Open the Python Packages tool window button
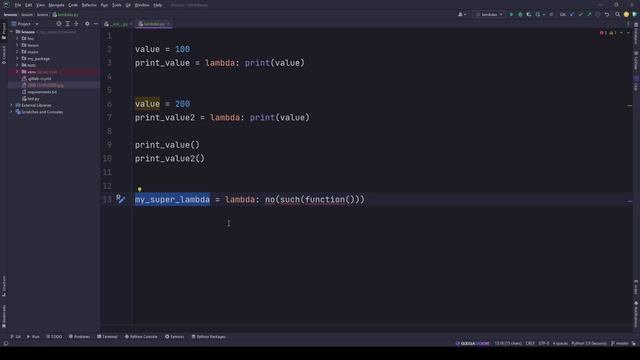640x360 pixels. [208, 337]
